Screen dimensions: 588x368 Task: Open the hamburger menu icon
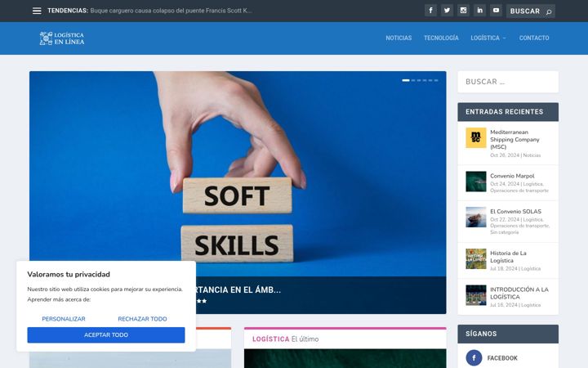pos(37,11)
